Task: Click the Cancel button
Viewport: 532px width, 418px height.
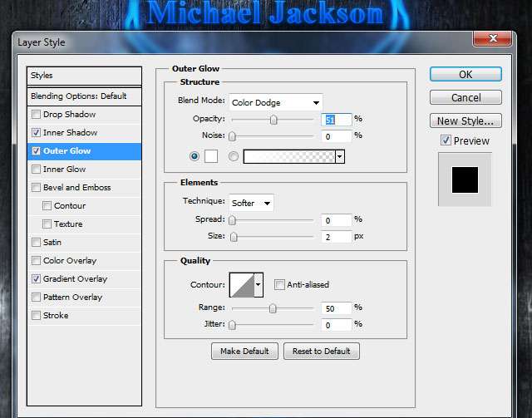Action: pyautogui.click(x=465, y=98)
